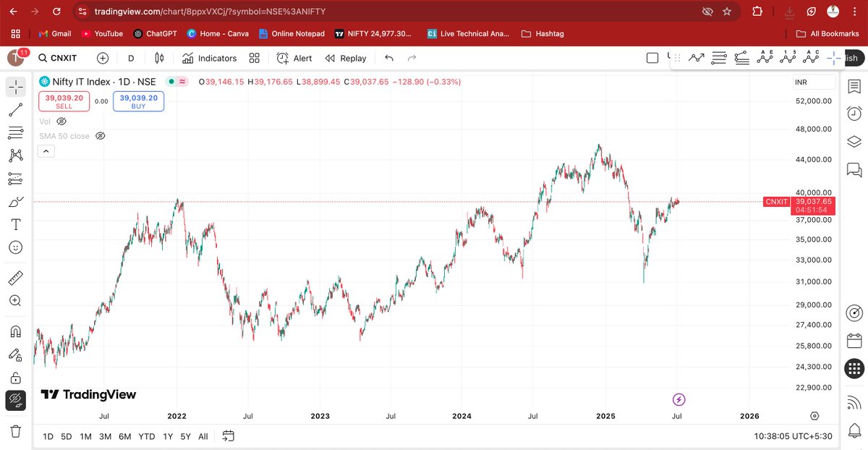Redo the last chart action
This screenshot has height=450, width=868.
pos(412,58)
